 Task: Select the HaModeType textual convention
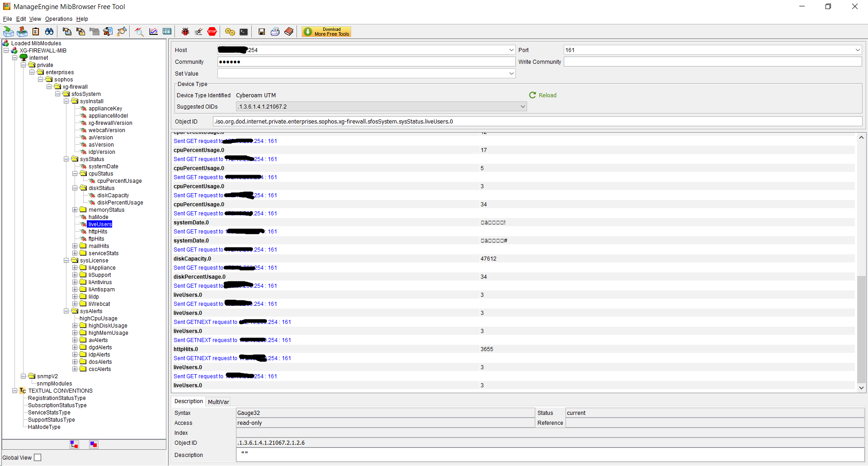tap(44, 427)
